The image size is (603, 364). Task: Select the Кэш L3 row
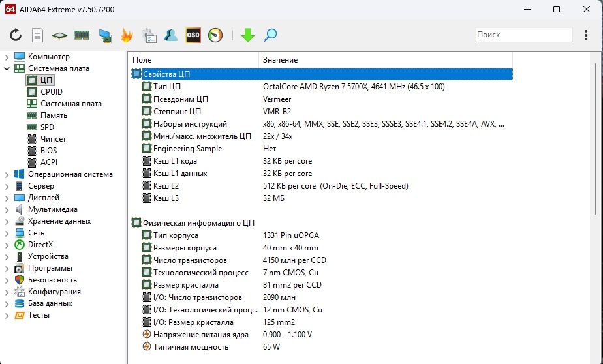[x=322, y=198]
